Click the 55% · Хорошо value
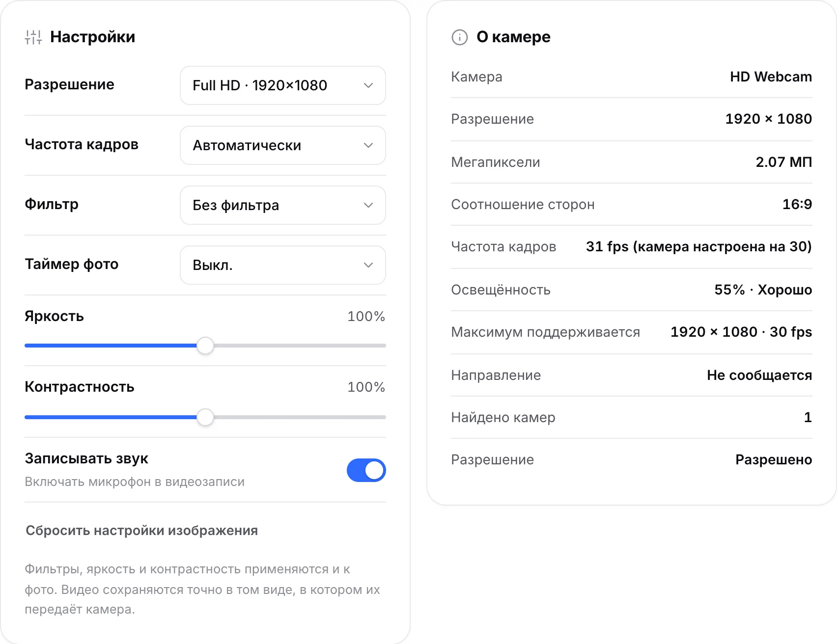Screen dimensions: 837x644 pos(763,290)
